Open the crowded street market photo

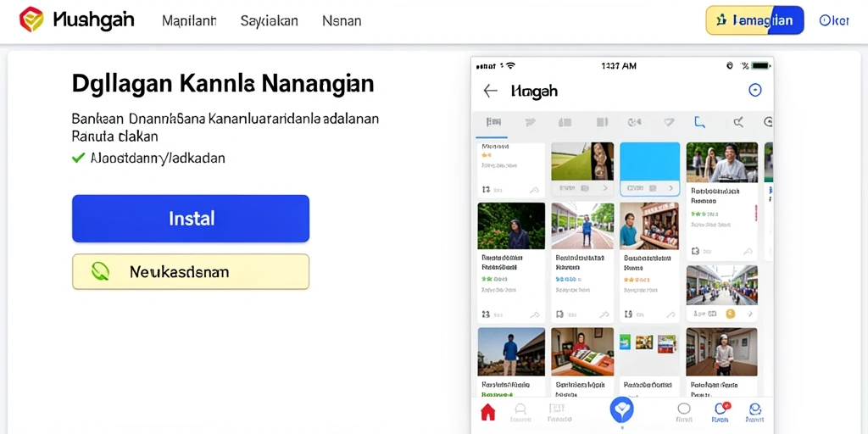(722, 285)
